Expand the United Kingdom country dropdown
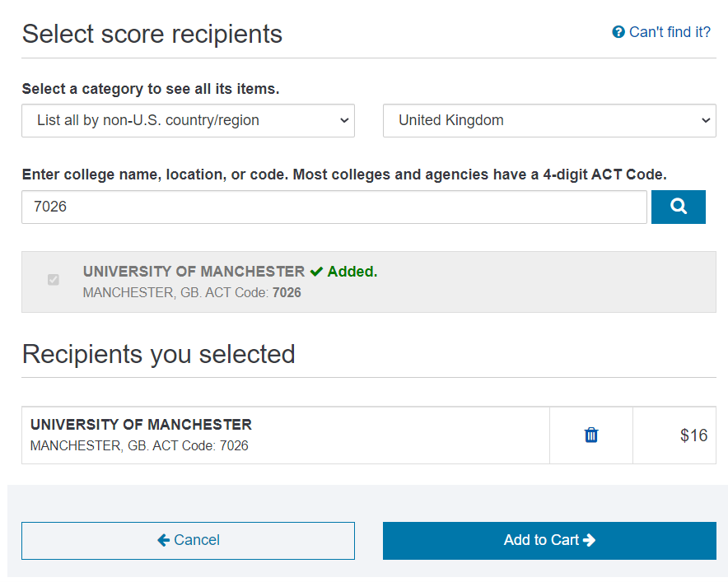 [x=549, y=120]
